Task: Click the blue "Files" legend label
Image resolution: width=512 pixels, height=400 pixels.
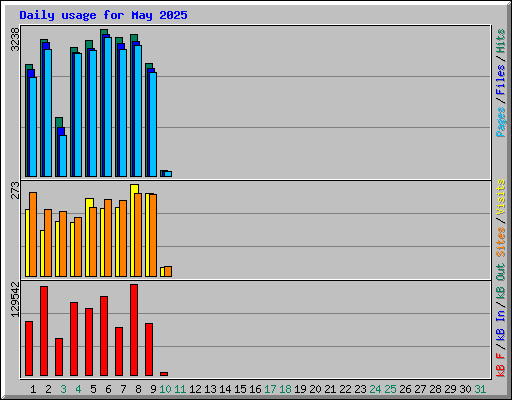Action: click(x=501, y=79)
